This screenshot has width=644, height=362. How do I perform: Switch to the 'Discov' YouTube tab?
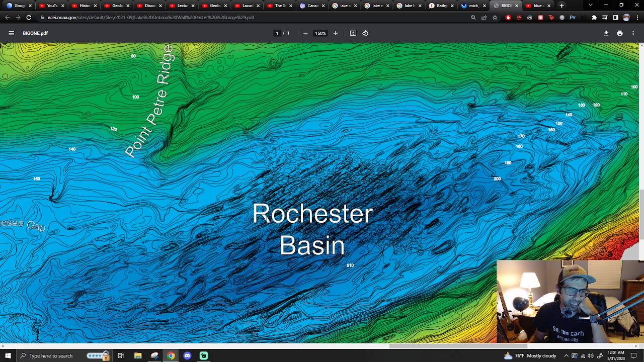[x=149, y=6]
